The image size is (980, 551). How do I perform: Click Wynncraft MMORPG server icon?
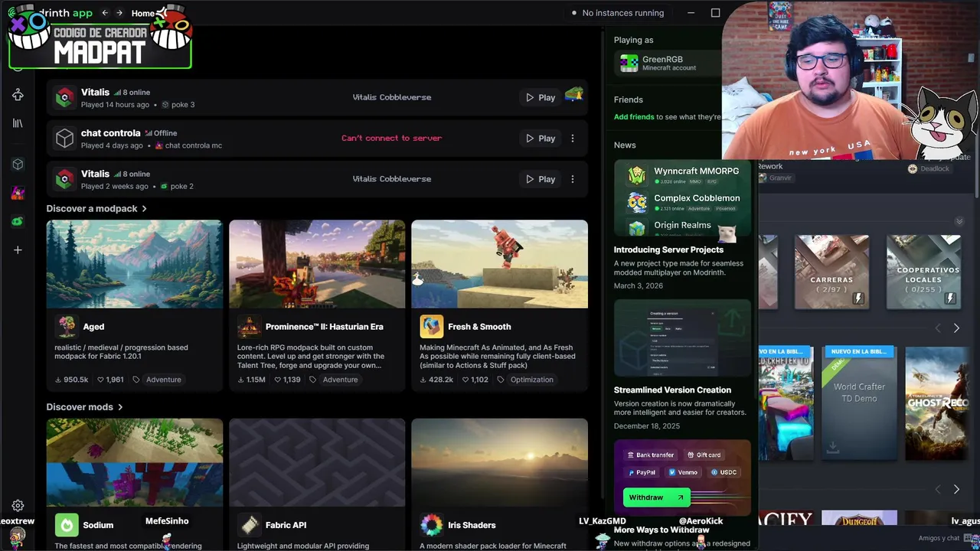pos(637,175)
